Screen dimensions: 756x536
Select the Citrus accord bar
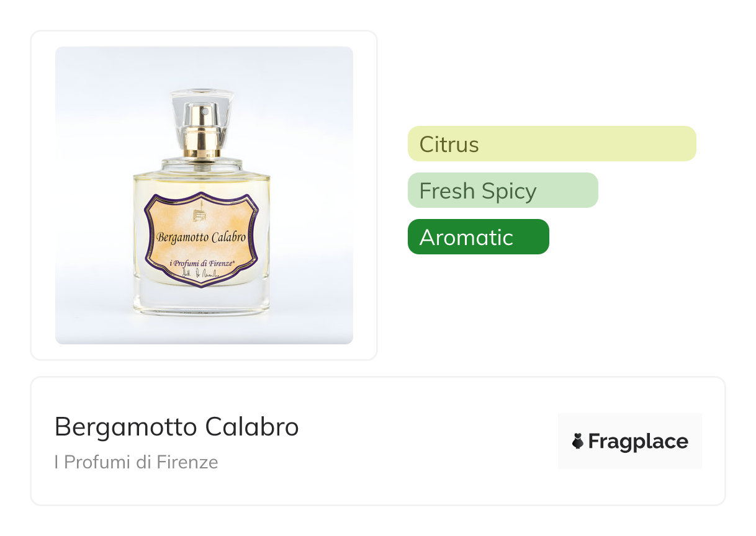[551, 144]
